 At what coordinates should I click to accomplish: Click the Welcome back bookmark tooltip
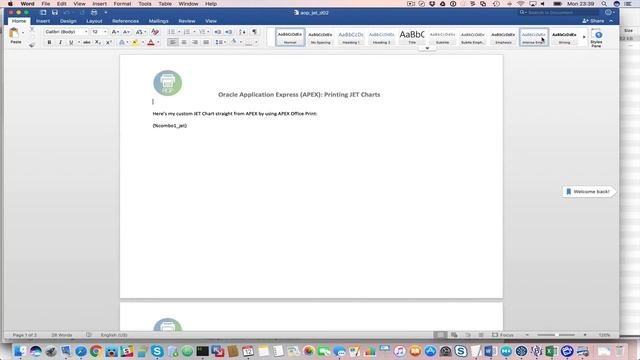pyautogui.click(x=588, y=191)
